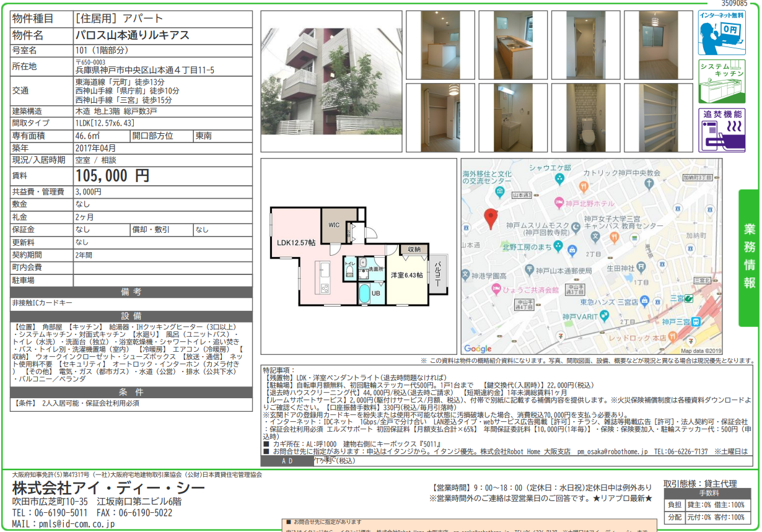Click the ひょうご共済会館 hotel marker

[x=497, y=289]
